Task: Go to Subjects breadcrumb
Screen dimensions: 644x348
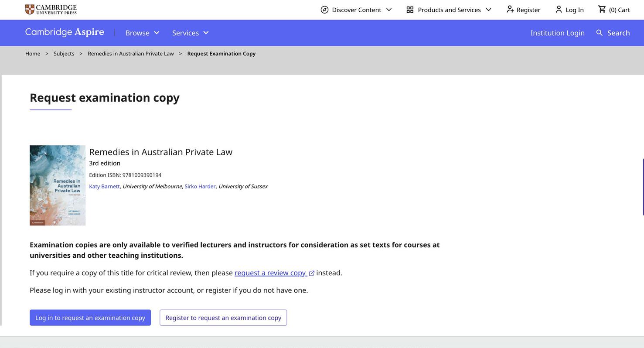Action: [x=64, y=54]
